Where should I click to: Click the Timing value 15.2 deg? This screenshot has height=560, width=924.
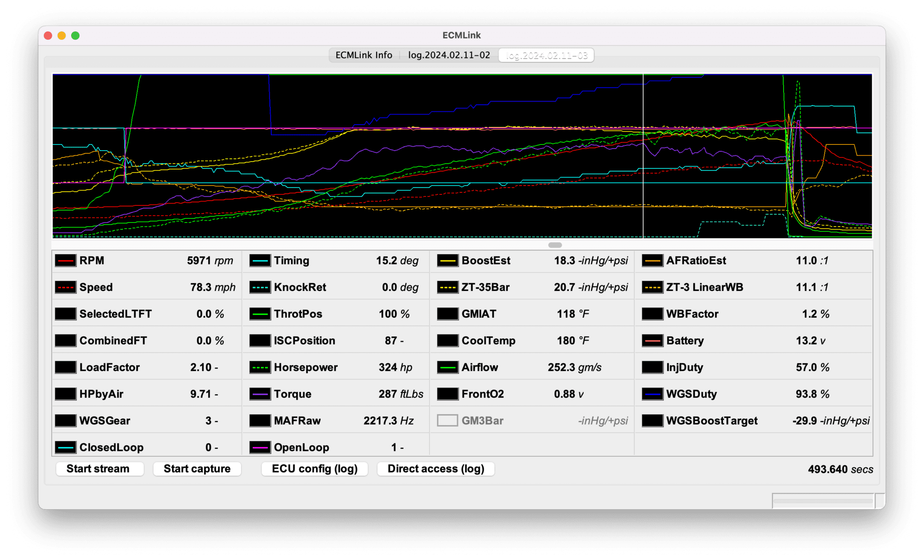tap(397, 261)
